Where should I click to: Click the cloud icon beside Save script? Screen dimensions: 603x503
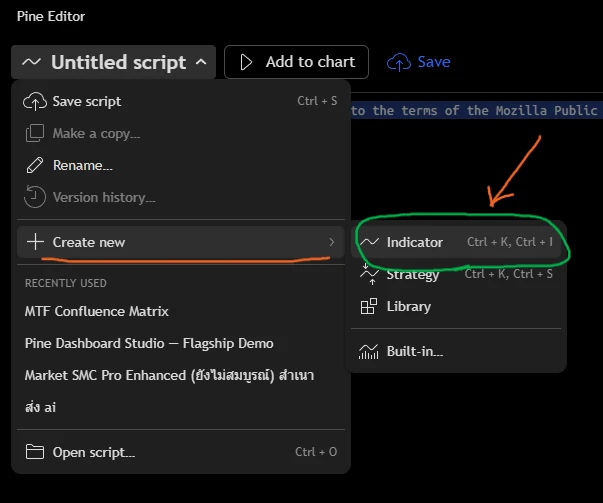35,102
